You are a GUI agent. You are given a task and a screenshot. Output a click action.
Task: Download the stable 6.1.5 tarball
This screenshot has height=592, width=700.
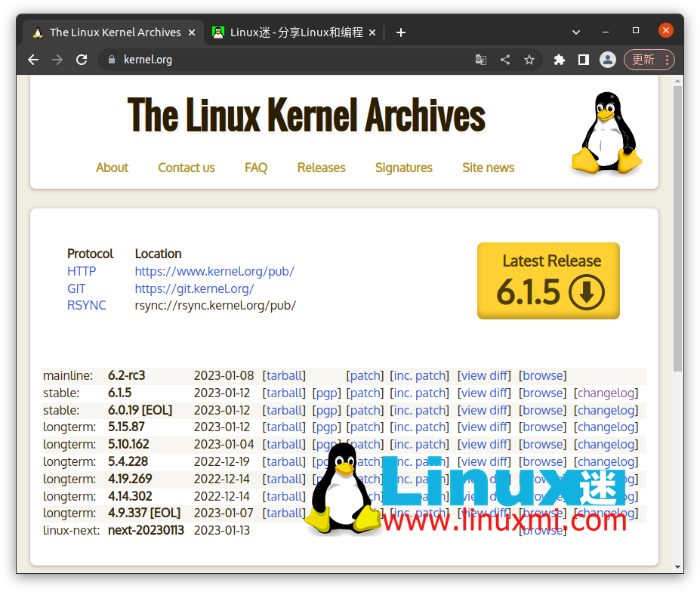(x=284, y=393)
